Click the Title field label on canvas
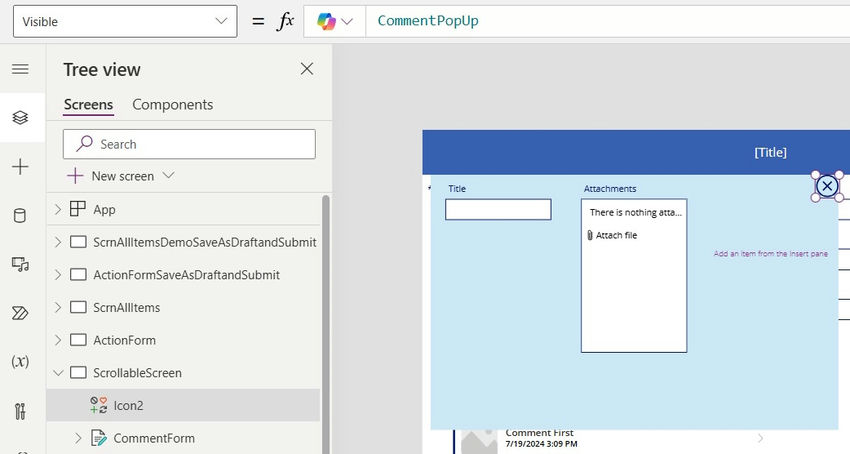850x454 pixels. pyautogui.click(x=457, y=189)
